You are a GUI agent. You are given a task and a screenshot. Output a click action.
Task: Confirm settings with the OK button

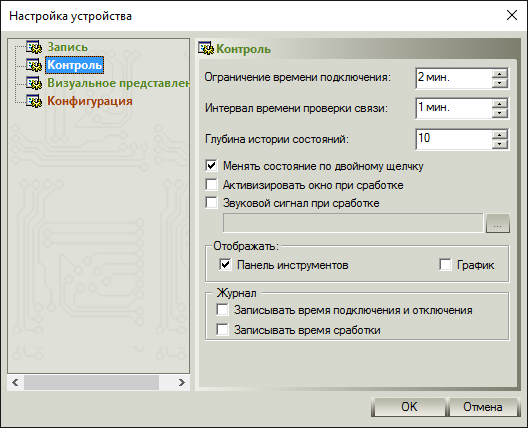pos(409,407)
